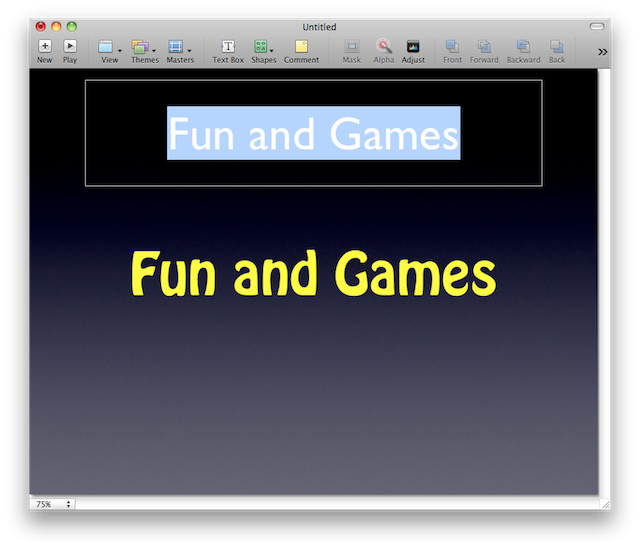Send object Backward one layer

click(523, 46)
